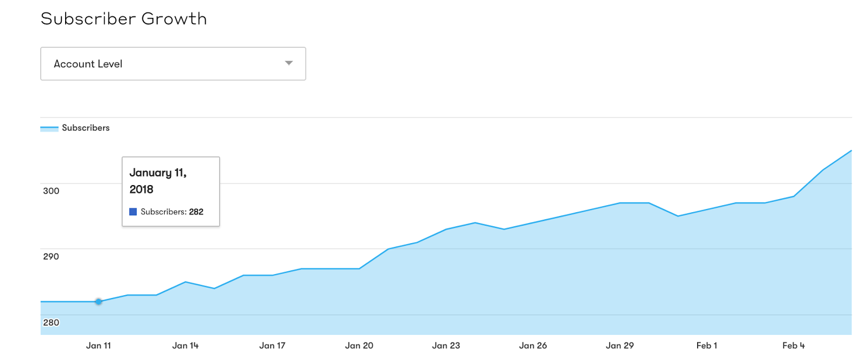This screenshot has width=868, height=356.
Task: Click the 'Subscribers: 282' tooltip text
Action: 172,212
